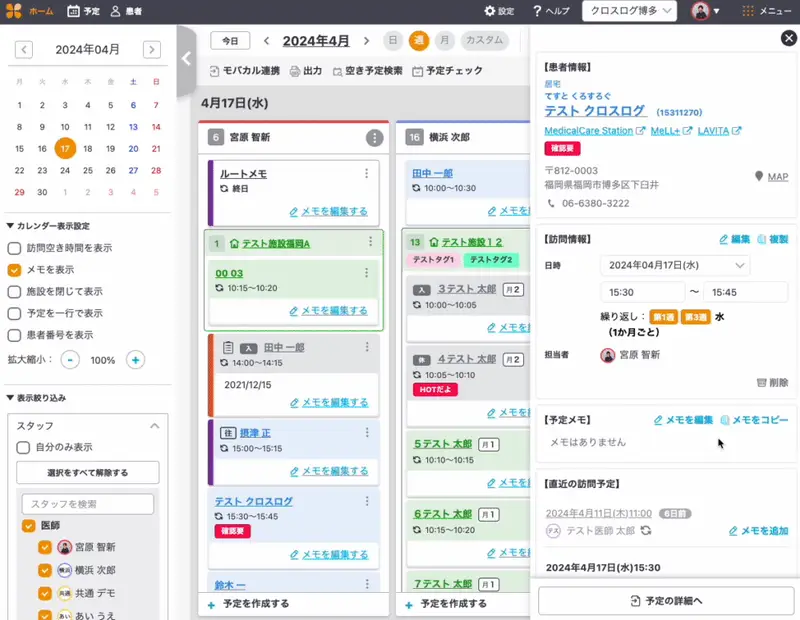
Task: Open 予定チェック
Action: (447, 71)
